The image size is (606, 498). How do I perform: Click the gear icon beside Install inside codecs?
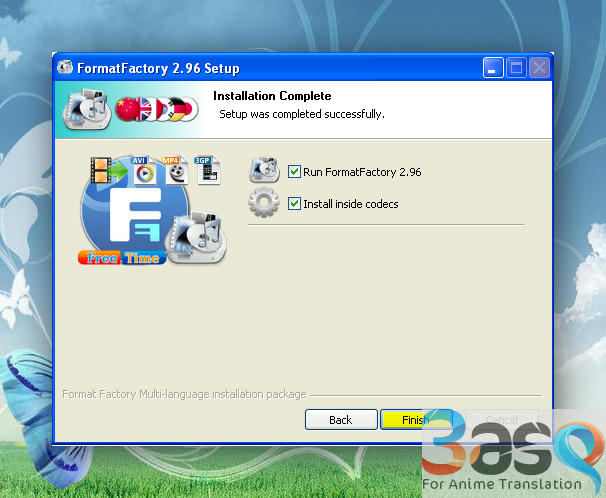point(264,202)
